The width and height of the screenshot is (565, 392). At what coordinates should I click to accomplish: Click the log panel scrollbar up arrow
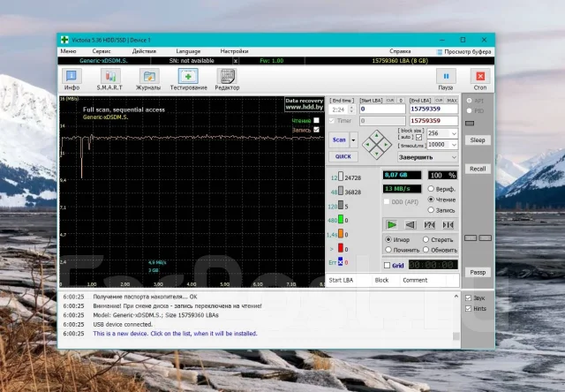point(456,296)
